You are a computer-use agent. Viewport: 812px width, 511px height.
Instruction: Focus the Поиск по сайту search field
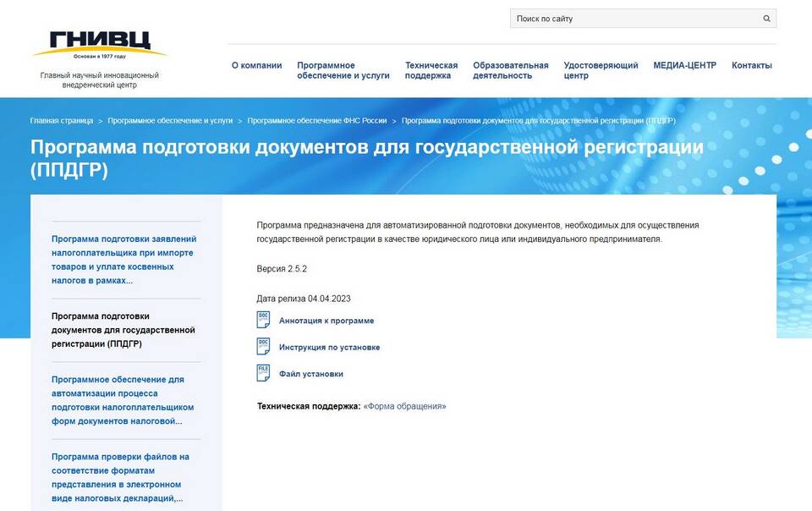(x=643, y=19)
